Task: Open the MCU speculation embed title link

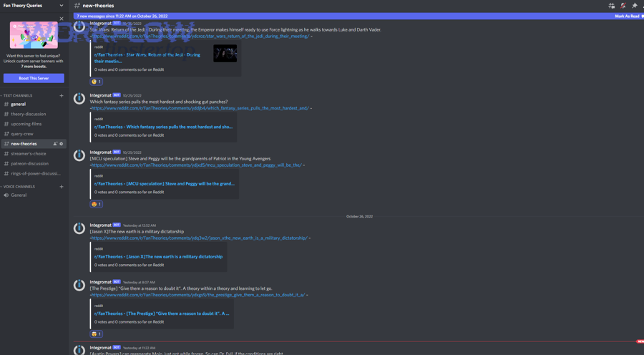Action: coord(165,184)
